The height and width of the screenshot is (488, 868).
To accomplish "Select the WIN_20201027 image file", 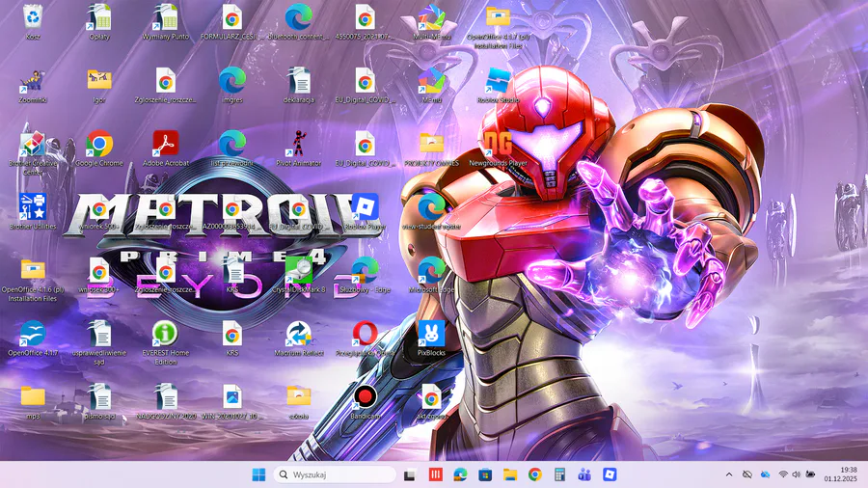I will click(231, 396).
